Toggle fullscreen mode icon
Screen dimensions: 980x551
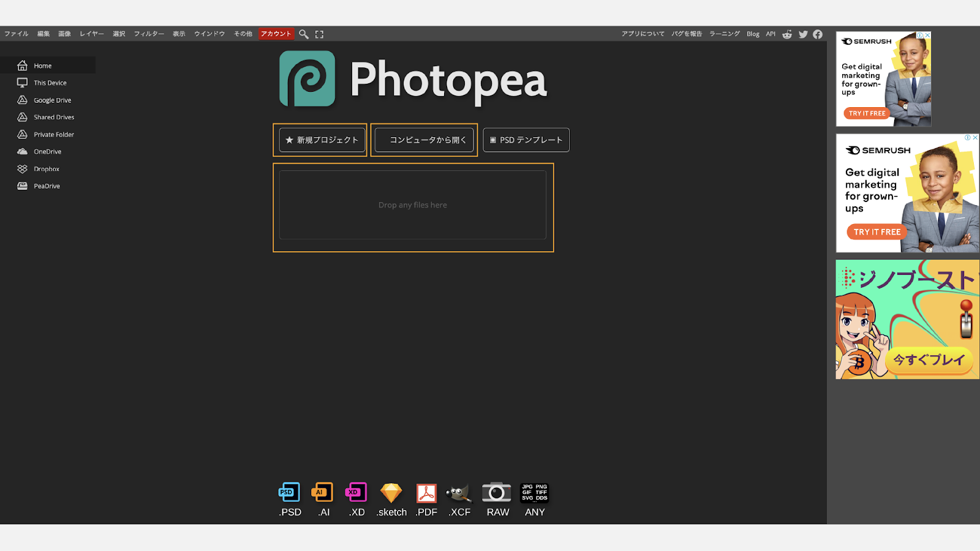[x=319, y=34]
